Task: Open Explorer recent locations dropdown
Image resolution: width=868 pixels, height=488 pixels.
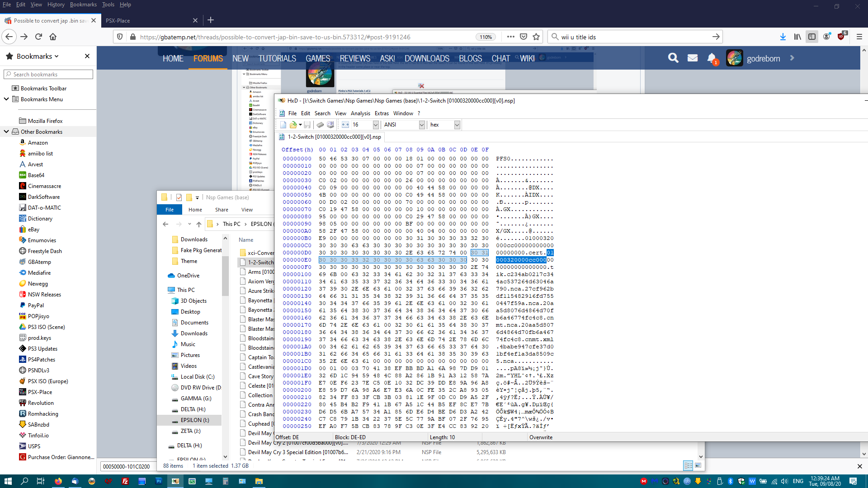Action: point(189,224)
